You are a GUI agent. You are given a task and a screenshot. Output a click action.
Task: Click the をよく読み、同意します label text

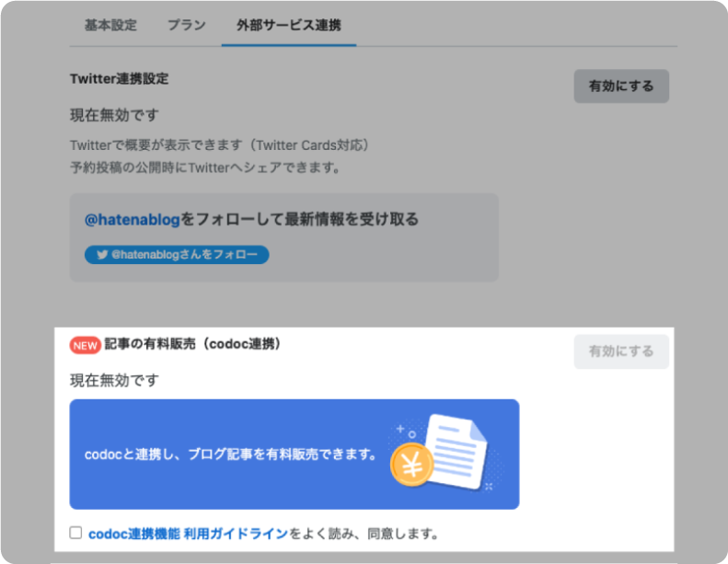(364, 534)
